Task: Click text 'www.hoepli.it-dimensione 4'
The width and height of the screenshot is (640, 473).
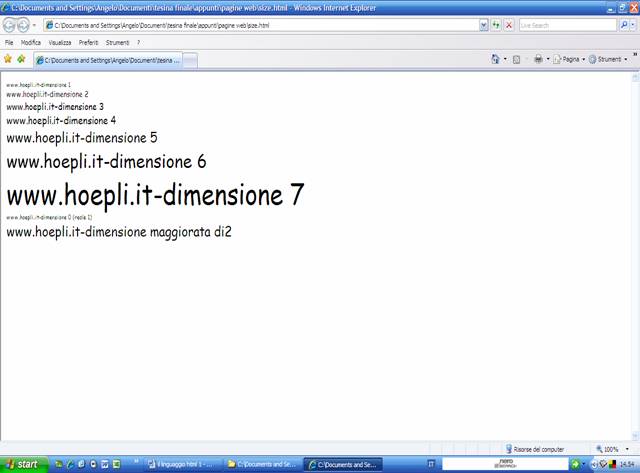Action: (x=61, y=121)
